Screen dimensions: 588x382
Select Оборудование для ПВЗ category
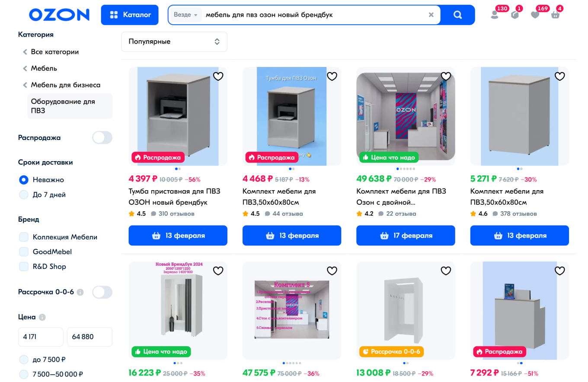click(70, 106)
